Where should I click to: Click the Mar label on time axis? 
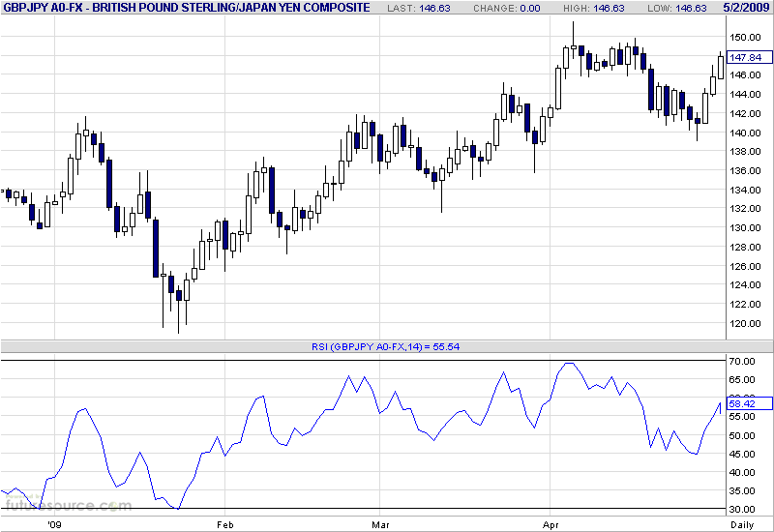380,524
